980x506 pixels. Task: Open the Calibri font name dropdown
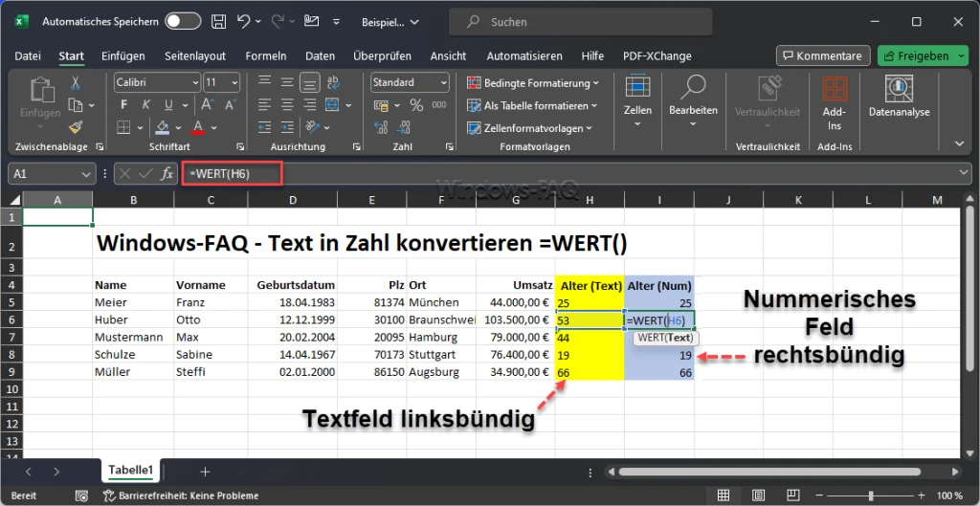[x=194, y=82]
